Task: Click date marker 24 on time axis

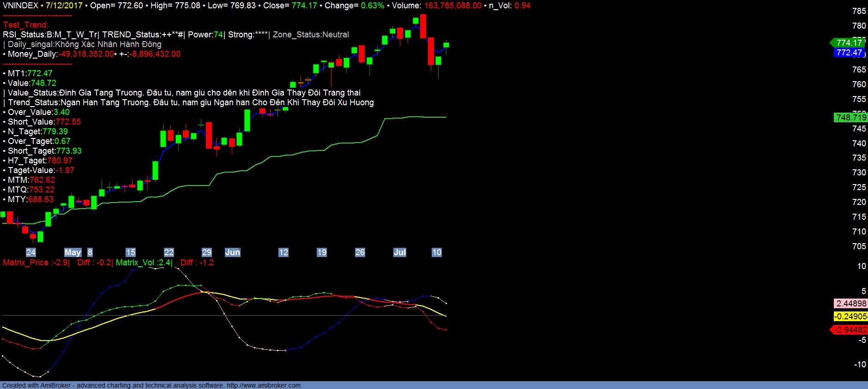Action: [x=31, y=252]
